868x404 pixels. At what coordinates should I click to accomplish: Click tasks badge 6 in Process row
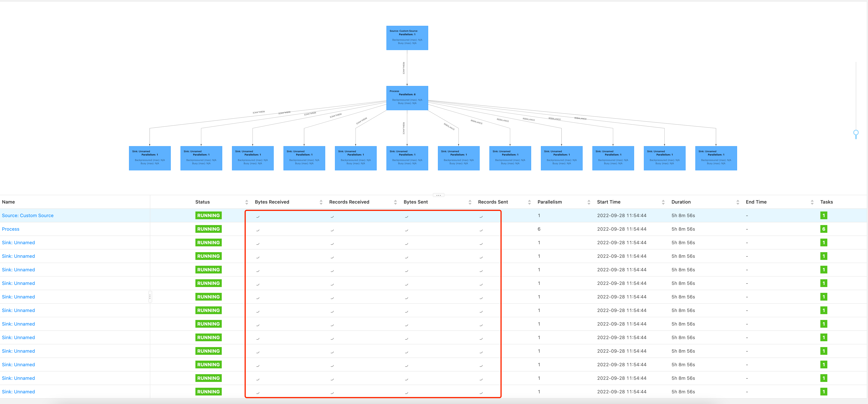click(x=823, y=229)
